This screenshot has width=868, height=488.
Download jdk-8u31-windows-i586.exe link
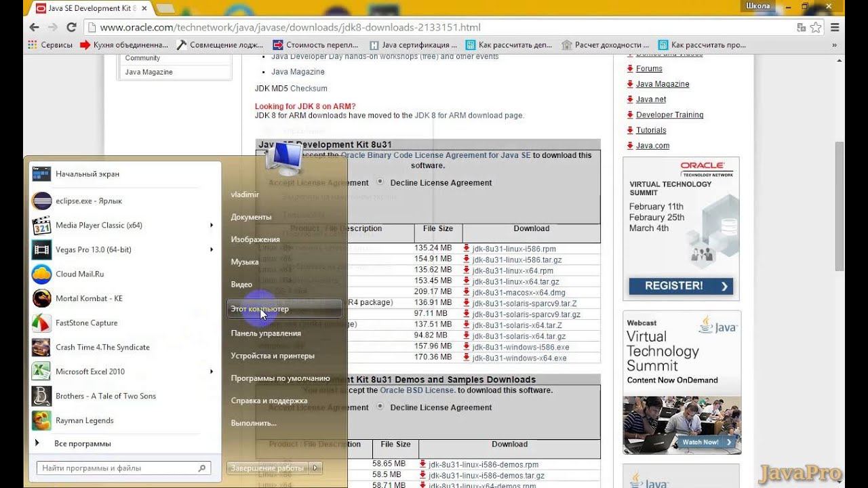[520, 347]
